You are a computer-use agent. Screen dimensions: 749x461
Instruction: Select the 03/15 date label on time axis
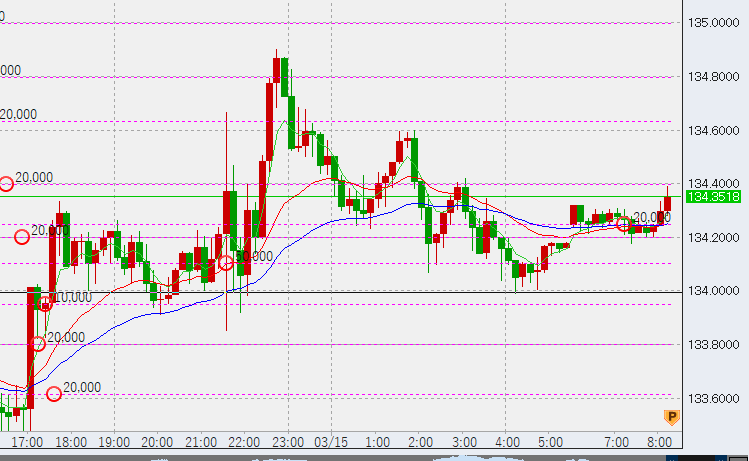tap(333, 441)
